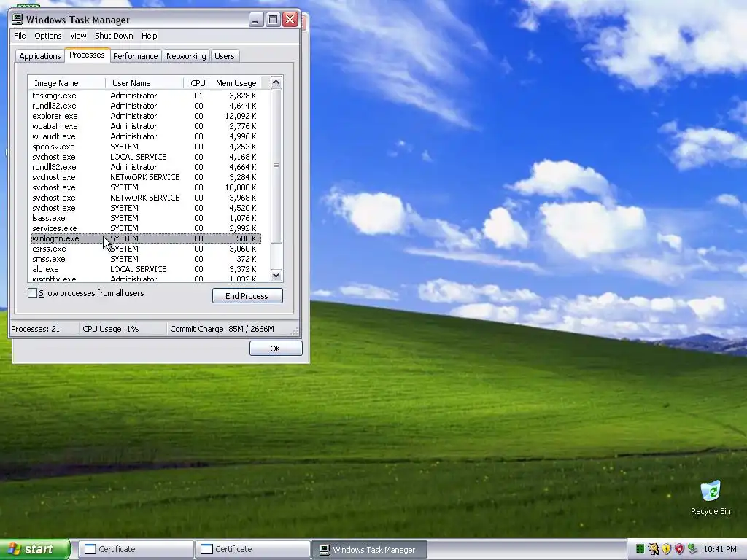Click Windows Task Manager taskbar button

(x=369, y=549)
